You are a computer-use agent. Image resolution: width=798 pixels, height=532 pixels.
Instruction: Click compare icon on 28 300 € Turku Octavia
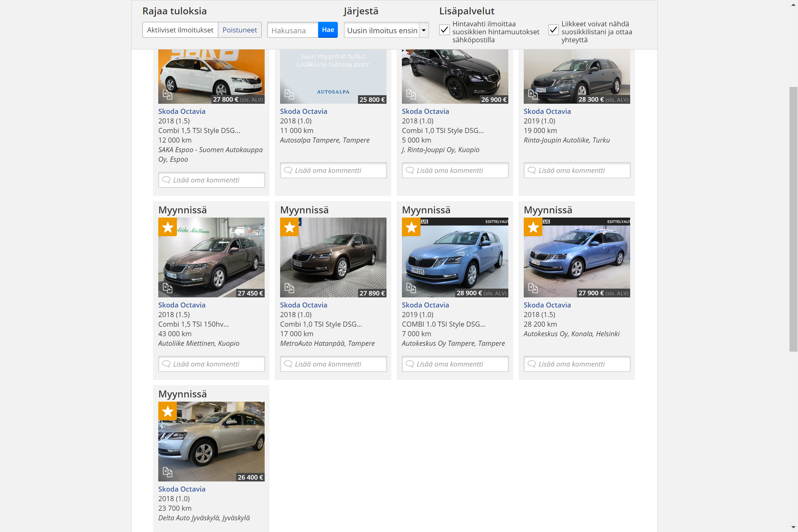(x=533, y=94)
